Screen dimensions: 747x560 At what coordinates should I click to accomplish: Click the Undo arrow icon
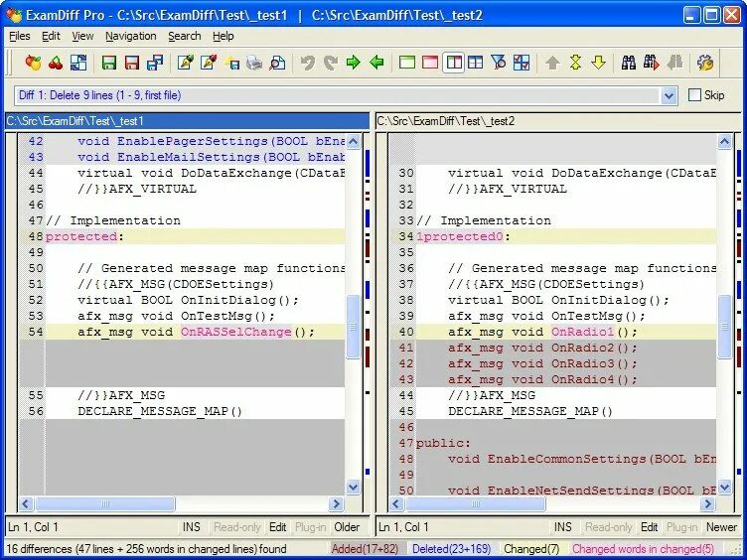pyautogui.click(x=308, y=63)
